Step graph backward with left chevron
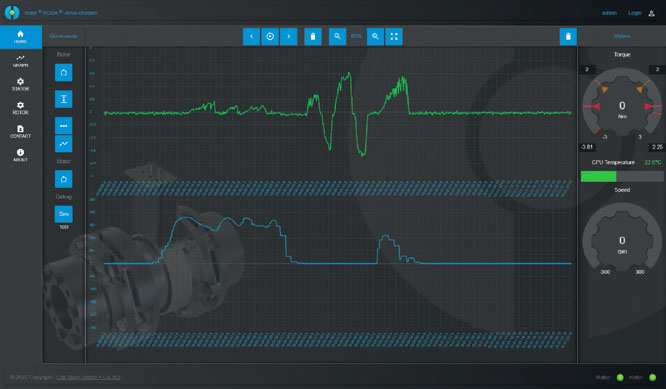 tap(251, 37)
